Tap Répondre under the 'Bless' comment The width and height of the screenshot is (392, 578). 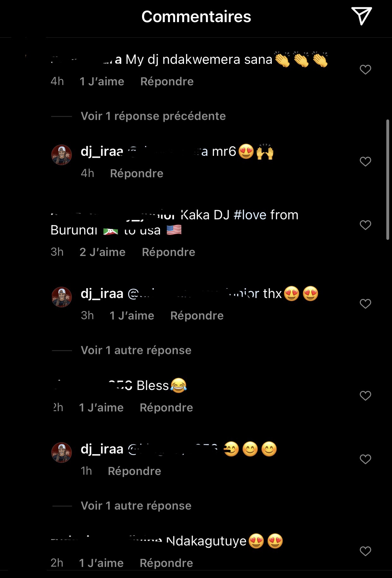pos(166,408)
